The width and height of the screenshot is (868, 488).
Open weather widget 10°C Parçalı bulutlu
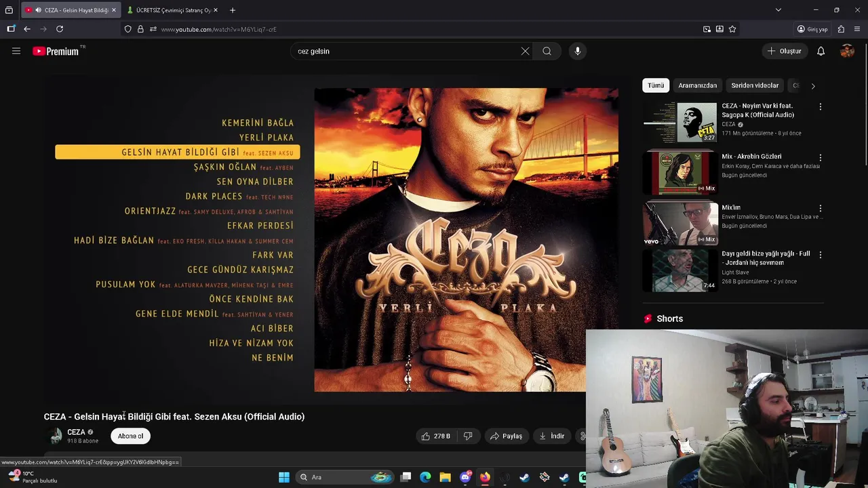32,477
